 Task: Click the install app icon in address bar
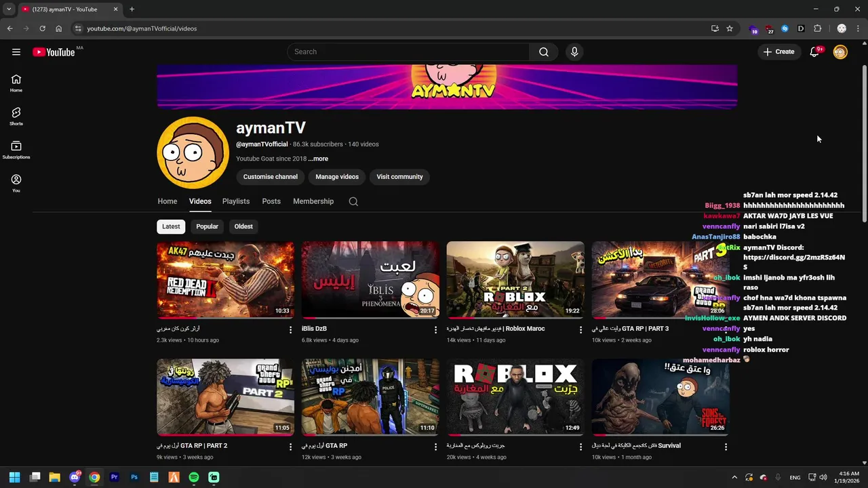pyautogui.click(x=715, y=28)
